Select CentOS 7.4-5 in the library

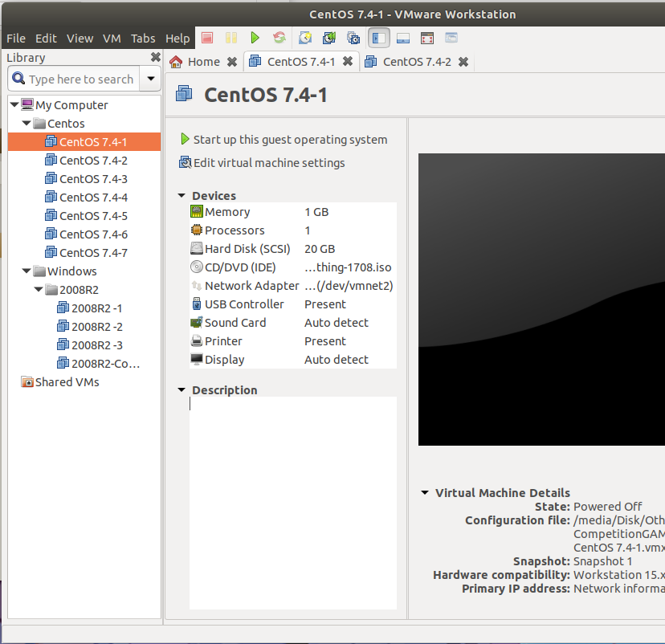pyautogui.click(x=86, y=216)
